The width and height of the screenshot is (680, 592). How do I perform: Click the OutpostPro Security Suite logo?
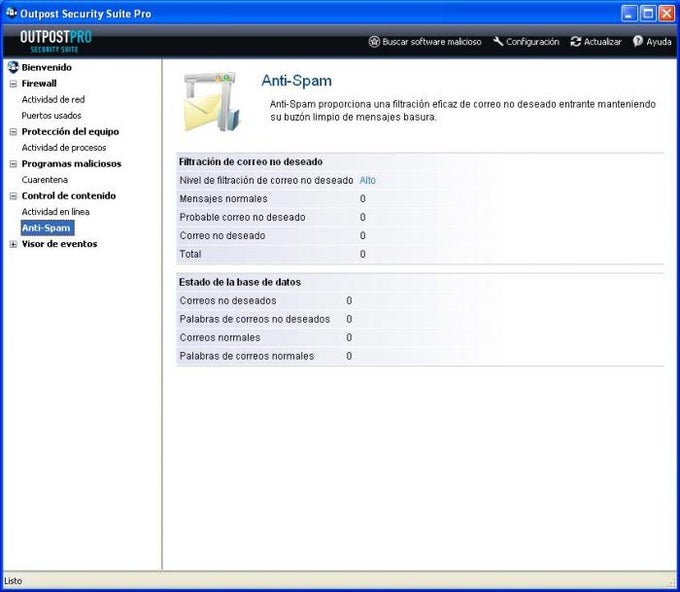56,42
